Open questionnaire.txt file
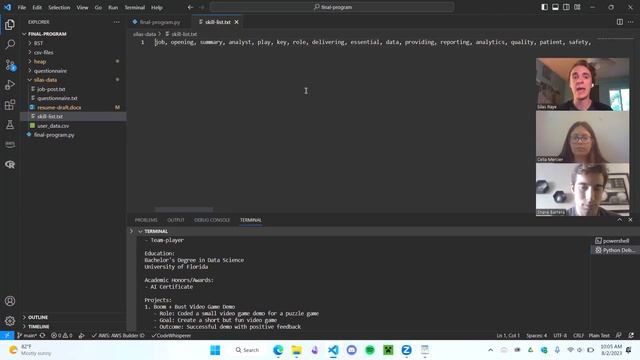Image resolution: width=640 pixels, height=360 pixels. coord(57,98)
